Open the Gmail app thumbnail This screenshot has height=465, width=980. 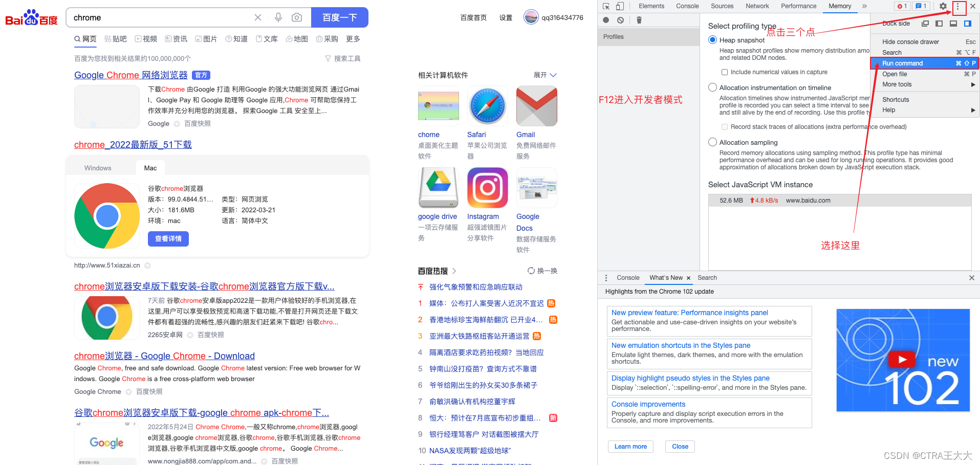536,106
